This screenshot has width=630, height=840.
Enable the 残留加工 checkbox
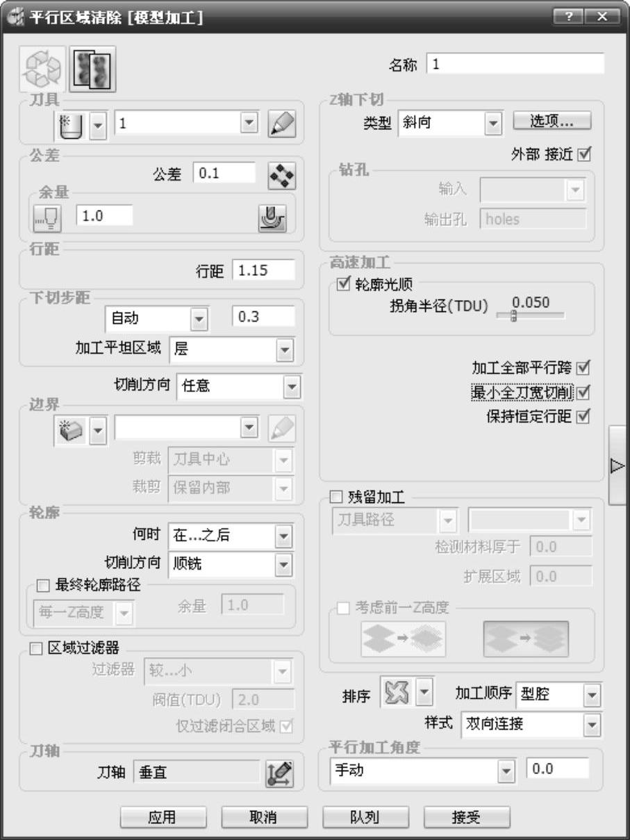(x=336, y=498)
